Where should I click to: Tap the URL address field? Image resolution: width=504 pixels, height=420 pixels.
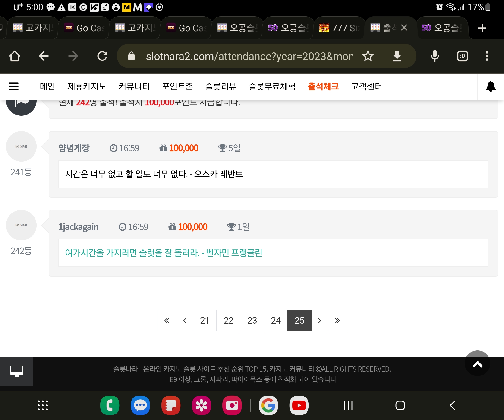[250, 56]
